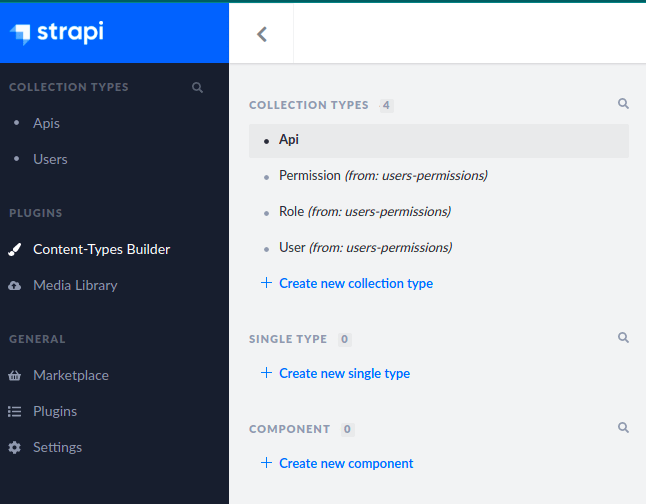Click Create new component link

(x=346, y=464)
